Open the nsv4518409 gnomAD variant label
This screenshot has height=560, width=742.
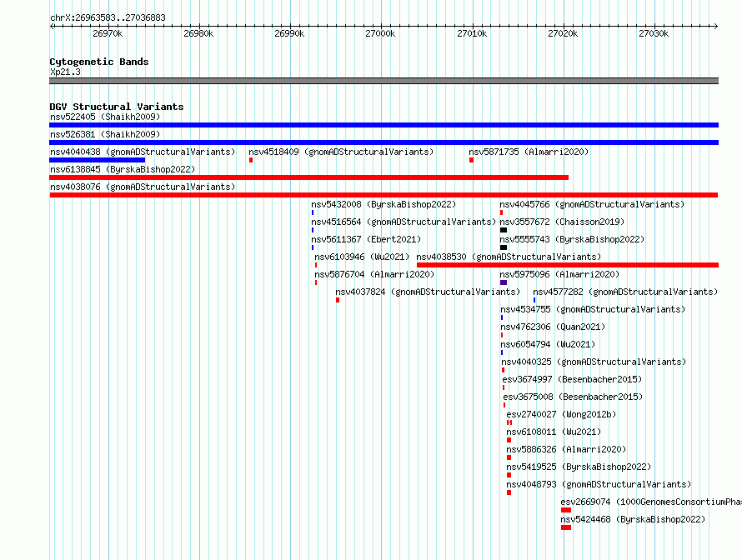[x=341, y=152]
